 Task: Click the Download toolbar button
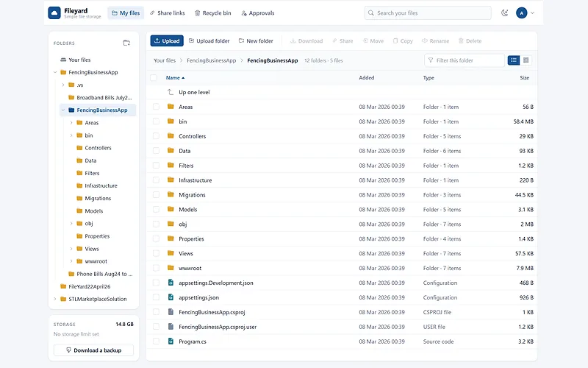pyautogui.click(x=306, y=41)
